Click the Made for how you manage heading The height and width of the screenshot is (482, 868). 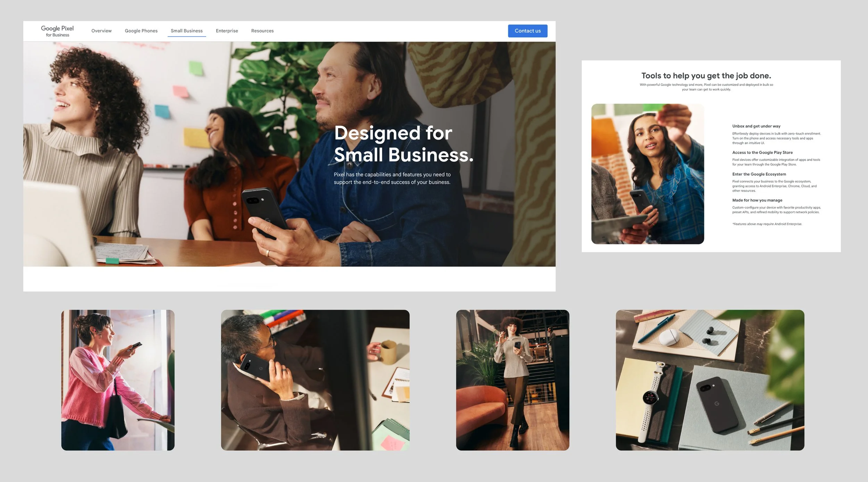click(x=757, y=200)
